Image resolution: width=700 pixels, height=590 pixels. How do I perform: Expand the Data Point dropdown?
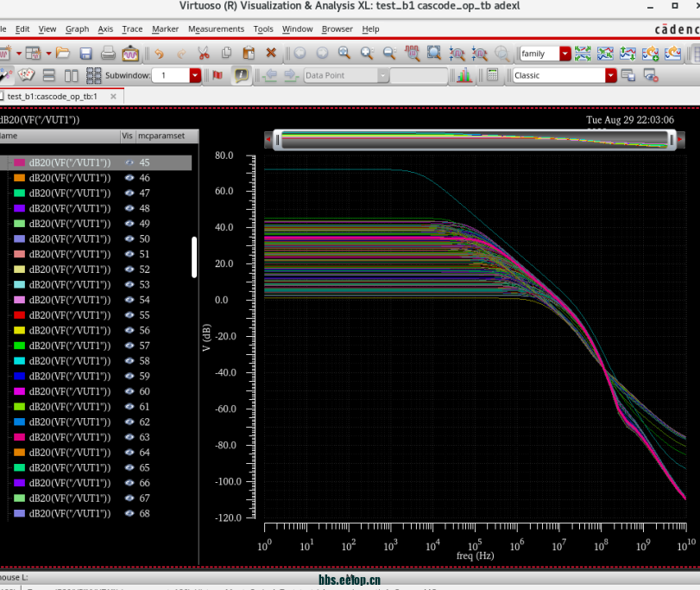click(382, 75)
